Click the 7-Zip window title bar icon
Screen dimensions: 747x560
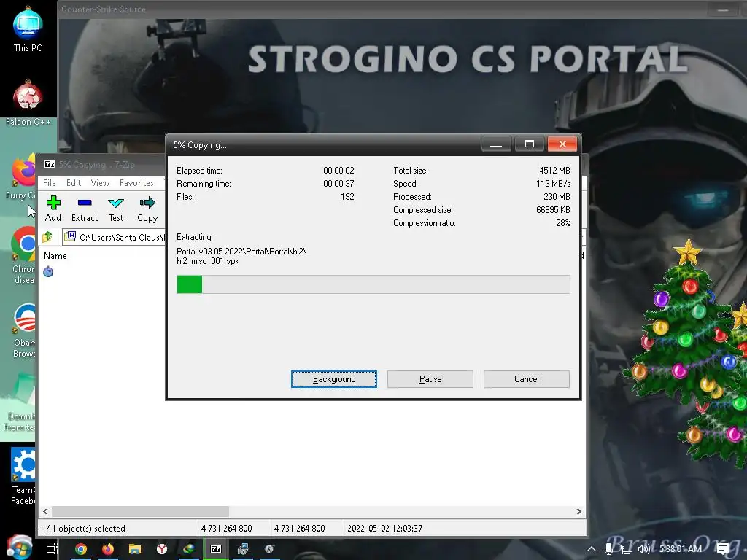50,164
